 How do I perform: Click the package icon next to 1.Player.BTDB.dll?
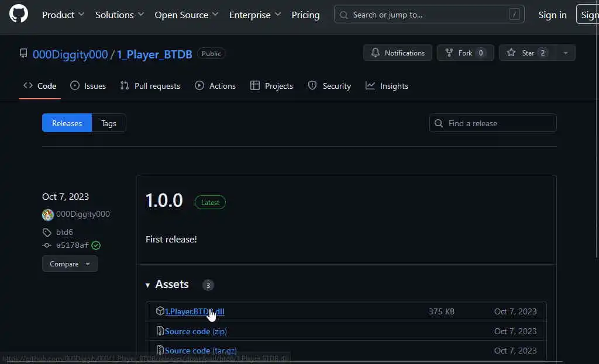point(160,311)
